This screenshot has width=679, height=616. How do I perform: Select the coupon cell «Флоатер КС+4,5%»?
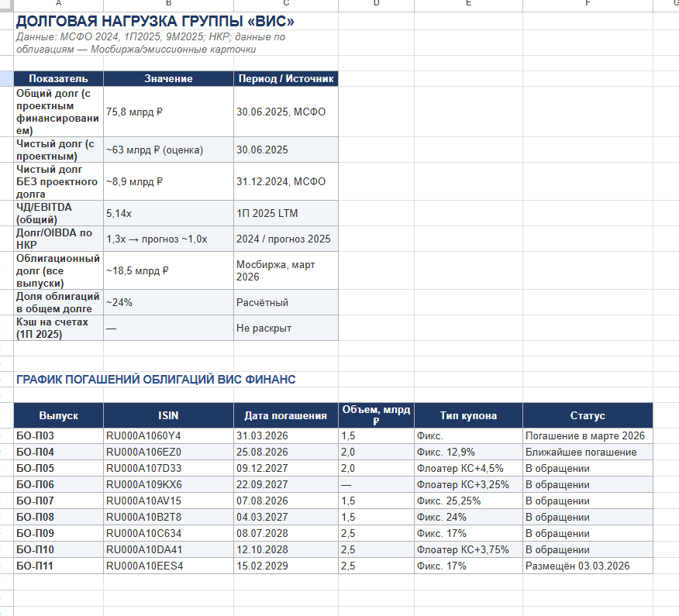[468, 468]
